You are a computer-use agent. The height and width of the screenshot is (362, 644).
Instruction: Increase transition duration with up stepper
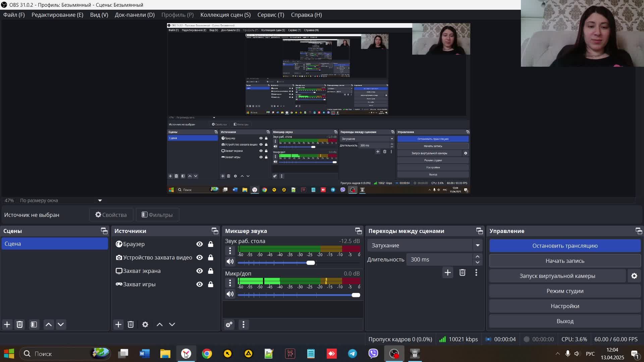point(478,257)
